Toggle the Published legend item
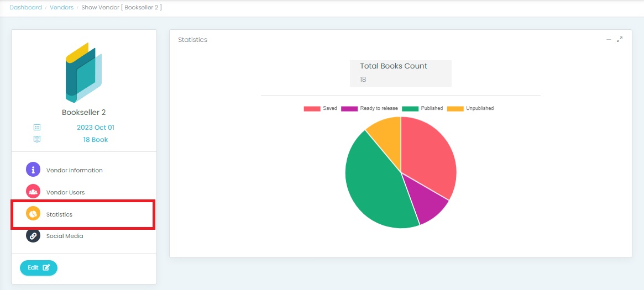 [x=422, y=108]
